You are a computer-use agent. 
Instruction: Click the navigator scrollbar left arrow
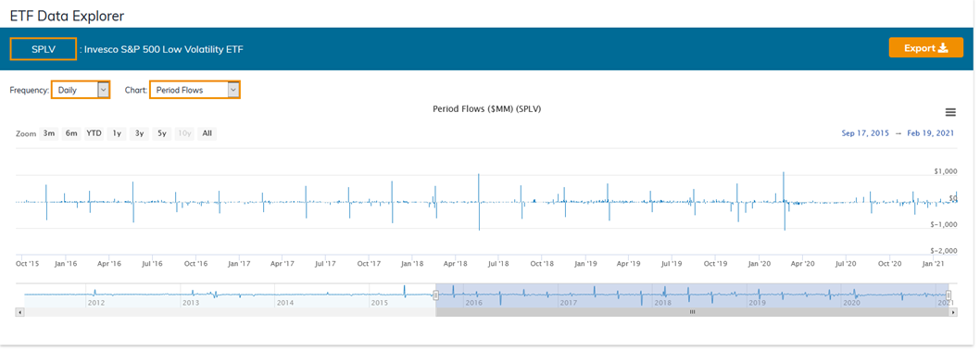coord(19,312)
